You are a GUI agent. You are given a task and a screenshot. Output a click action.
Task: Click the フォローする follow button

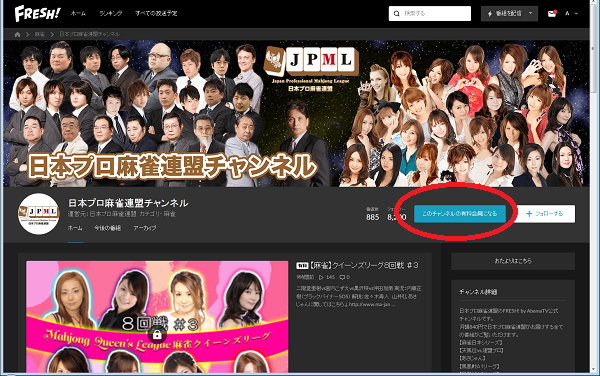(544, 214)
